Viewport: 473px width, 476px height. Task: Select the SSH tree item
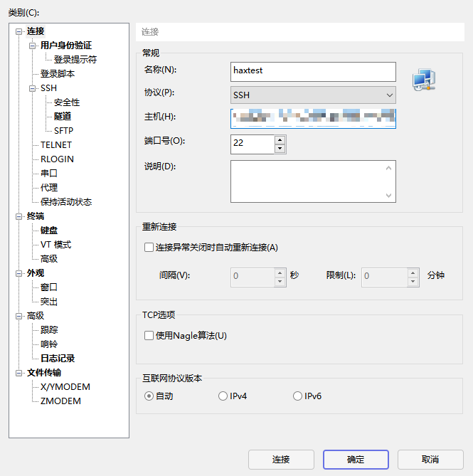coord(48,88)
